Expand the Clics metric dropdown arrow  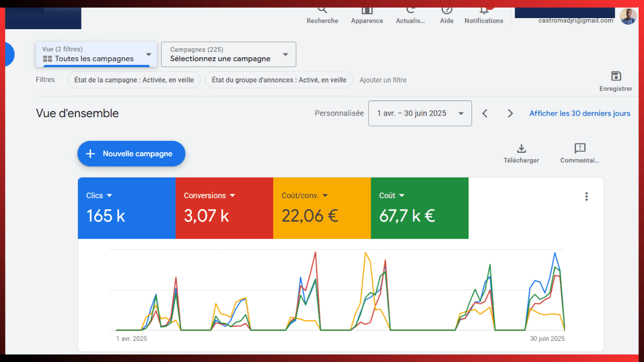click(x=109, y=196)
